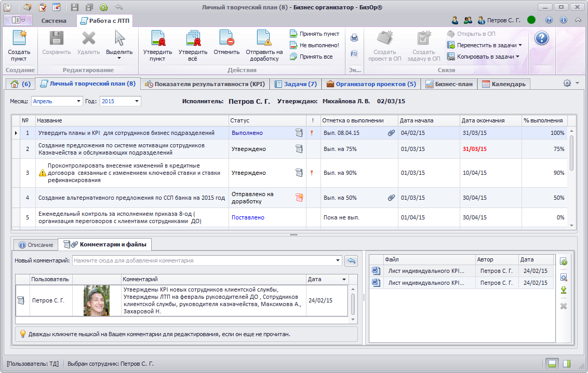Click the add file icon beside file list
The width and height of the screenshot is (588, 373).
tap(564, 261)
